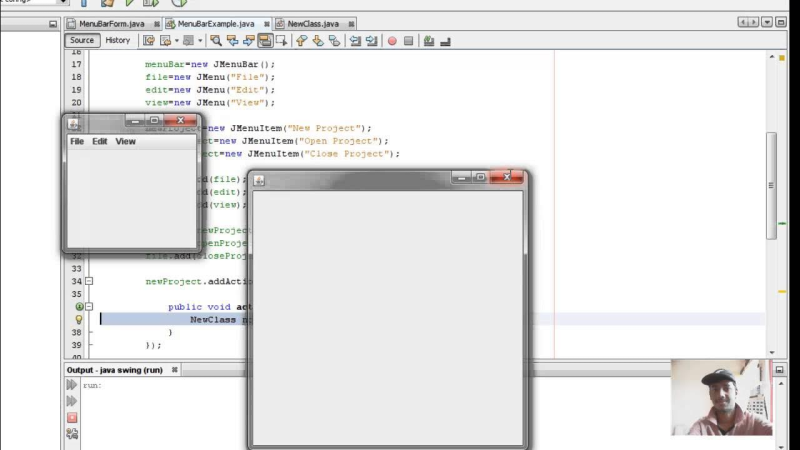
Task: Stop the running process in Output panel
Action: pos(72,417)
